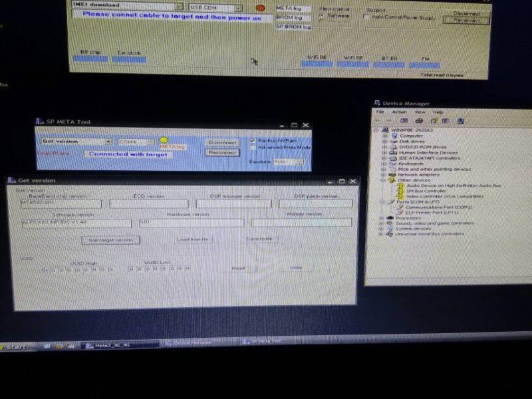Click the Scan for hardware changes icon
Viewport: 532px width, 399px height.
pos(460,120)
